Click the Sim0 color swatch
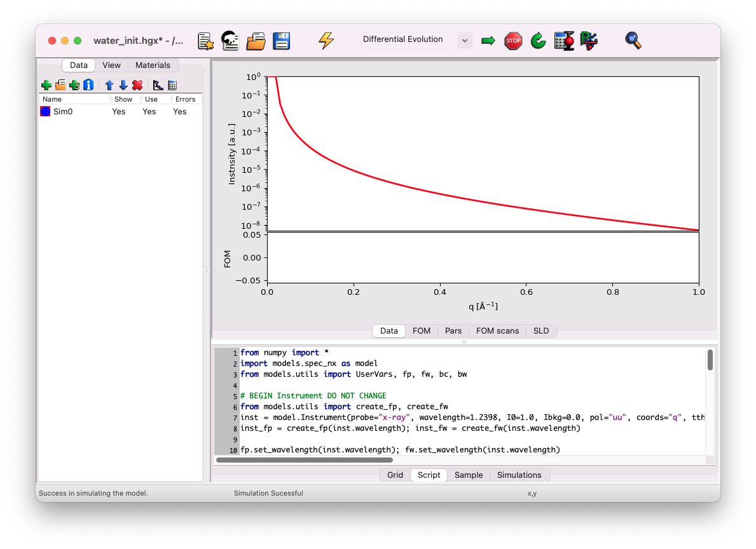756x549 pixels. point(45,111)
